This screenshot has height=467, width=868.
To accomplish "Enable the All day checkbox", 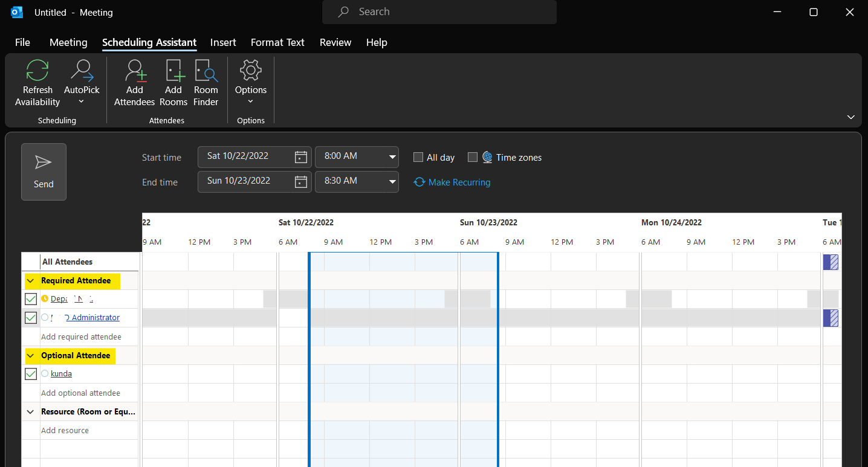I will [x=418, y=157].
